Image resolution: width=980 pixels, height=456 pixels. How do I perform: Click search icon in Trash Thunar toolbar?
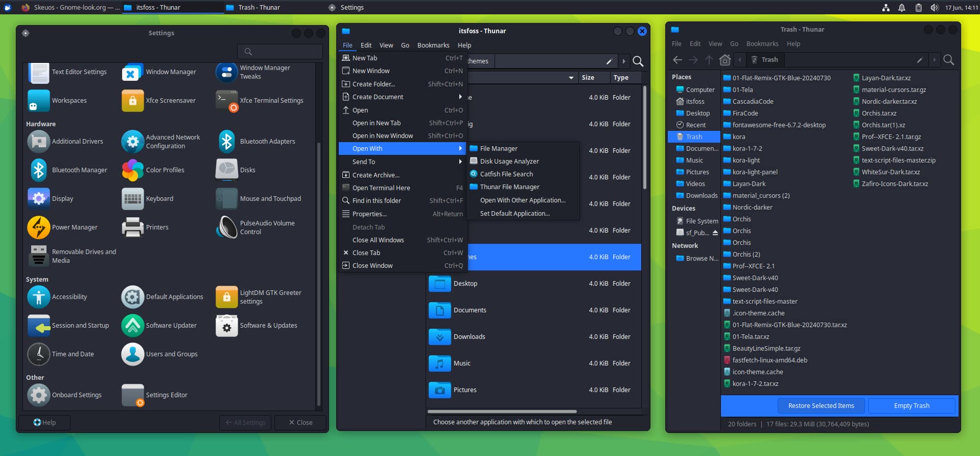point(948,60)
